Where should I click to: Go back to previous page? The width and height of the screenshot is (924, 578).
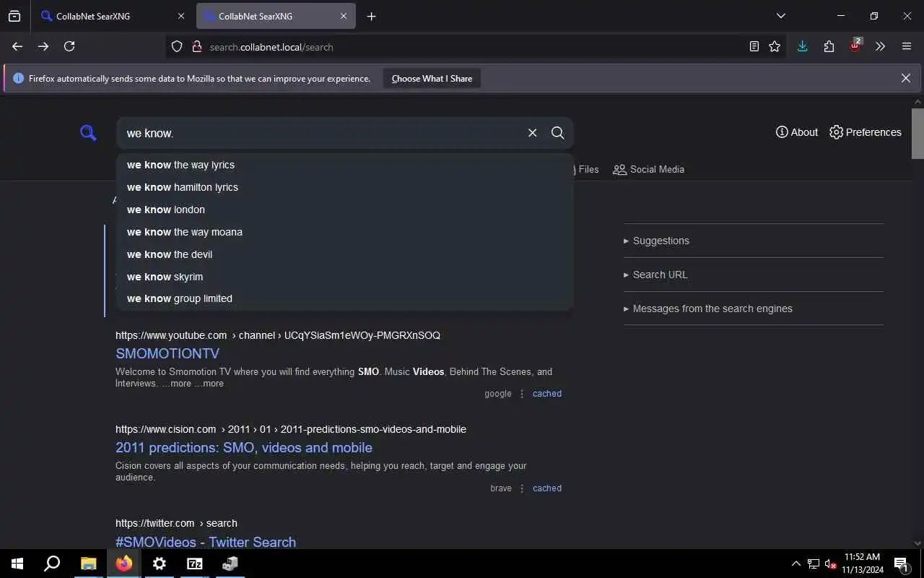click(17, 46)
